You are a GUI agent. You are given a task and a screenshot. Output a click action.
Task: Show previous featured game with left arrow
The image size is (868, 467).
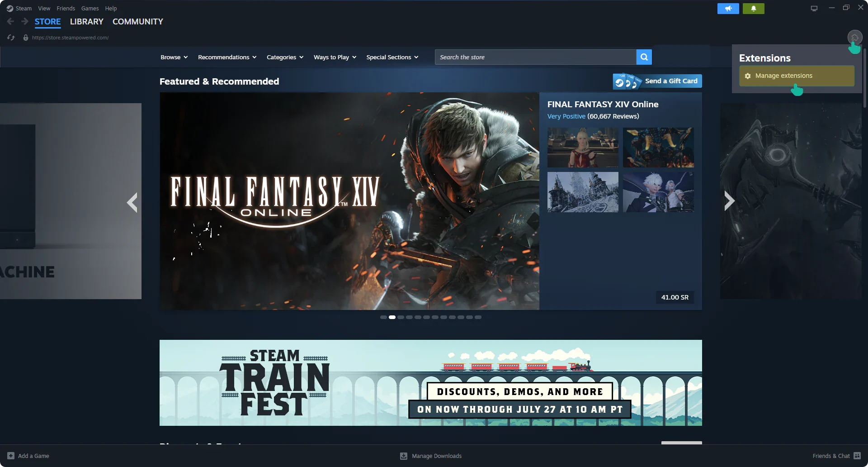(x=132, y=202)
